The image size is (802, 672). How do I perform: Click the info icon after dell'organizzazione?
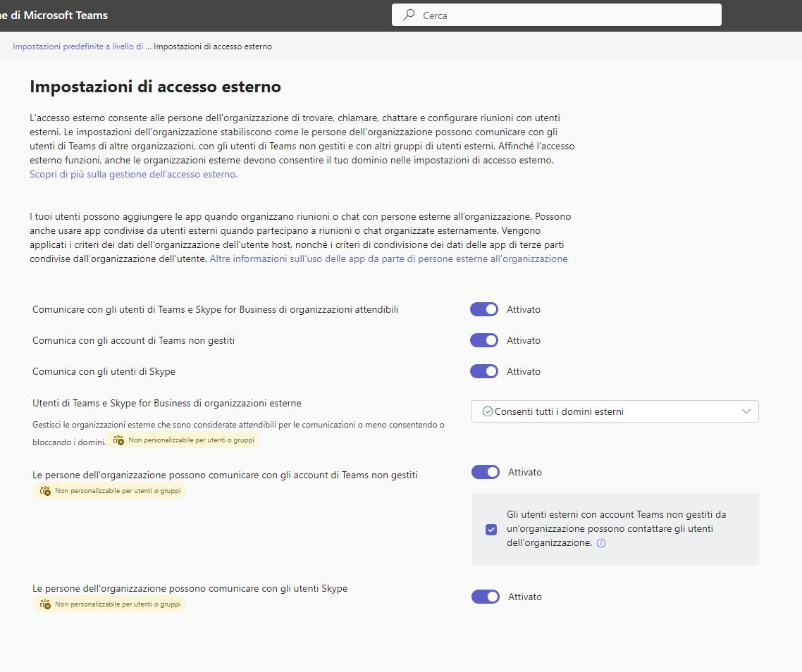tap(602, 543)
